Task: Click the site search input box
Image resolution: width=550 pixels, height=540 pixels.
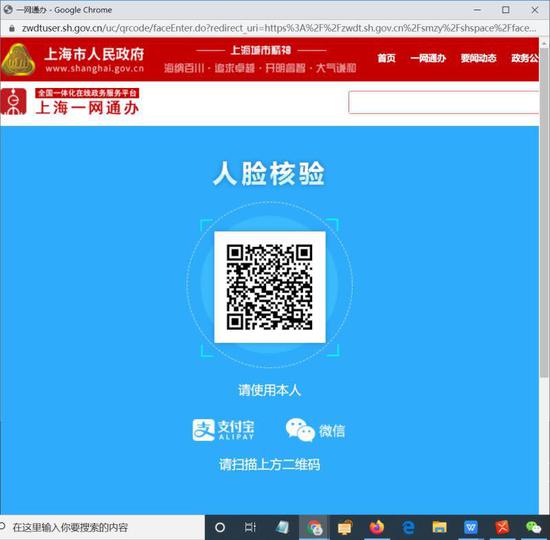Action: pyautogui.click(x=444, y=102)
